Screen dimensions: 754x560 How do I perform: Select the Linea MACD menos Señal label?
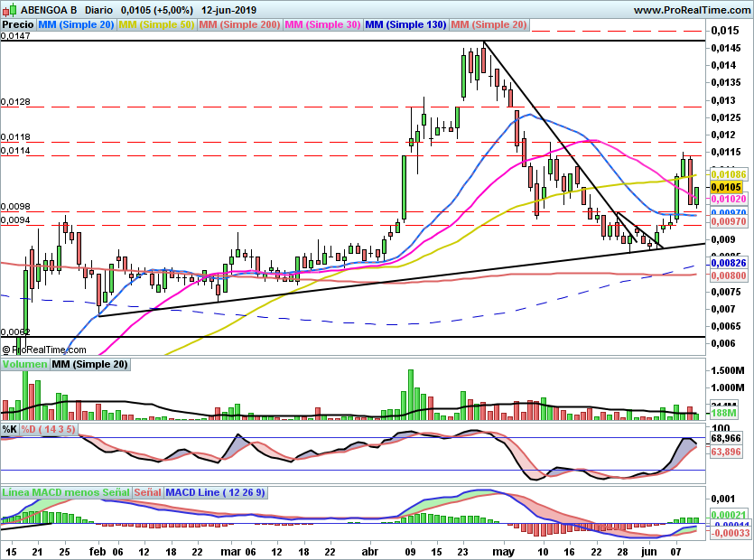[66, 492]
